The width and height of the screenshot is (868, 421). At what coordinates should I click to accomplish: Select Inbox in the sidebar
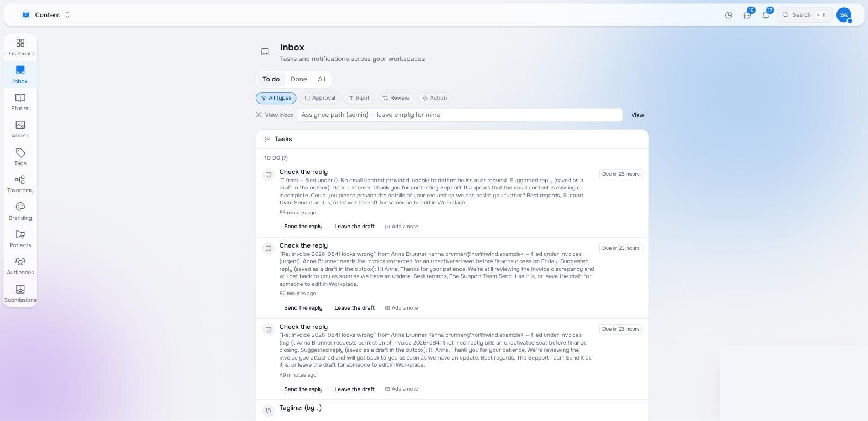pos(20,75)
